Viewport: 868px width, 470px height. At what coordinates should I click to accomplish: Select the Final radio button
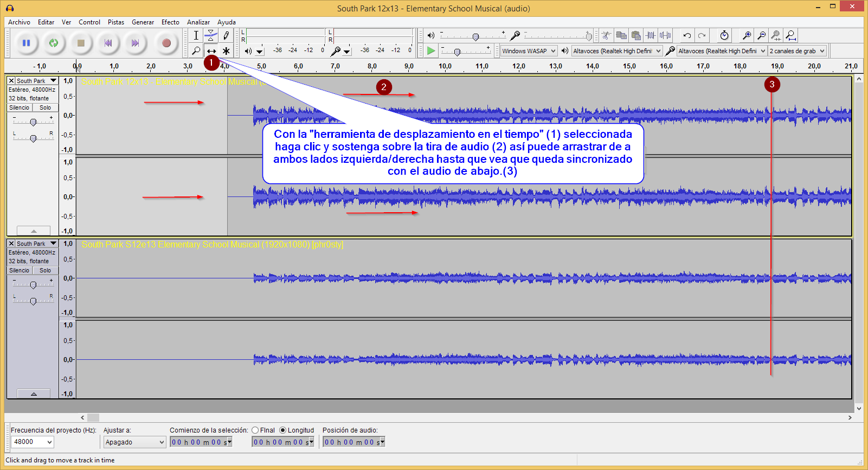click(255, 430)
